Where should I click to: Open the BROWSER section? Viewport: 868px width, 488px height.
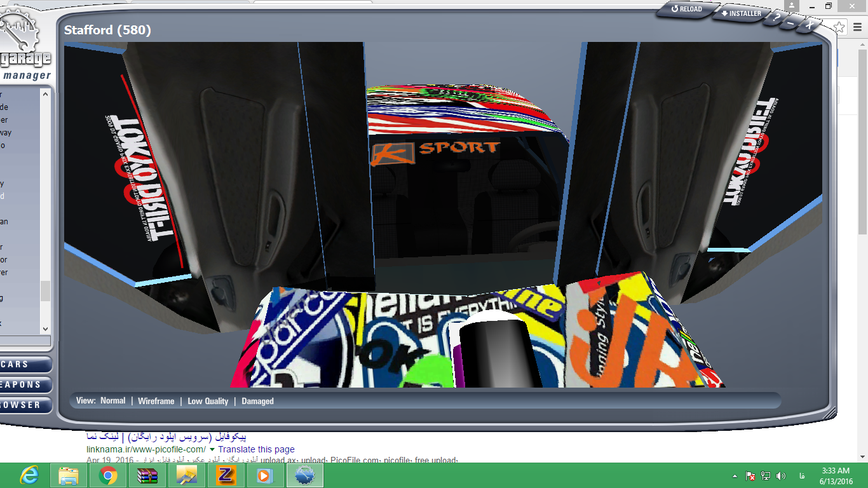coord(25,405)
